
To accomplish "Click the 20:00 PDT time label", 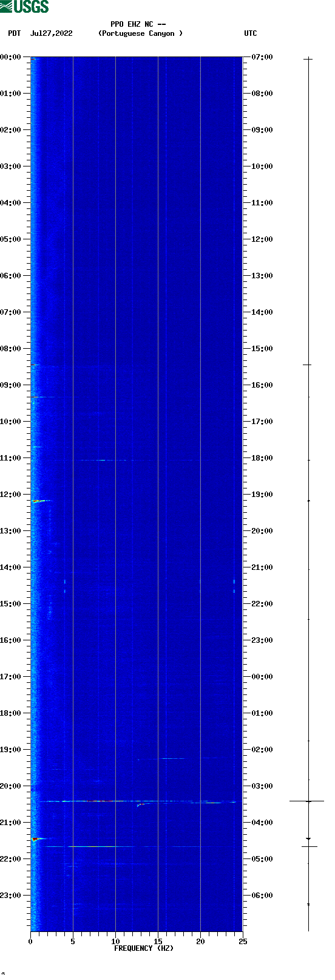I will pos(10,786).
